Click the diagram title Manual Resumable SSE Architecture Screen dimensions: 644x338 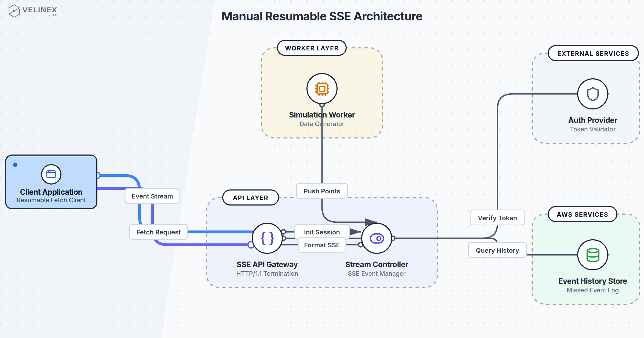tap(322, 16)
